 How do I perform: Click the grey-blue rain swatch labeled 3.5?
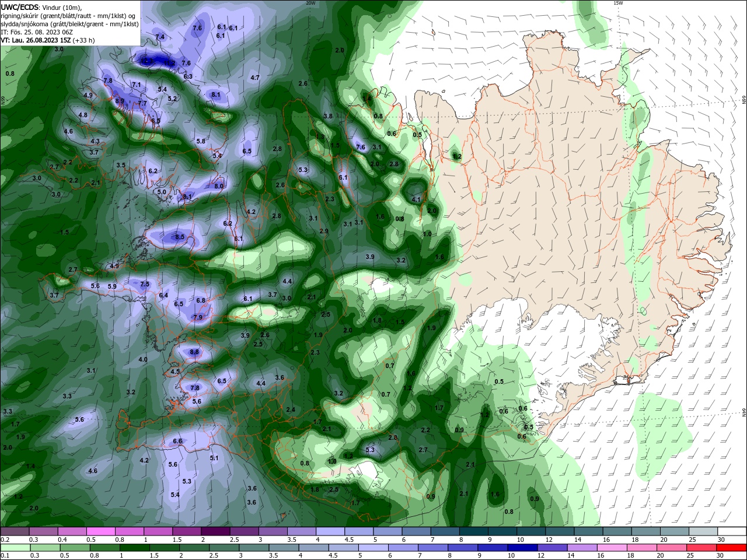pos(284,547)
